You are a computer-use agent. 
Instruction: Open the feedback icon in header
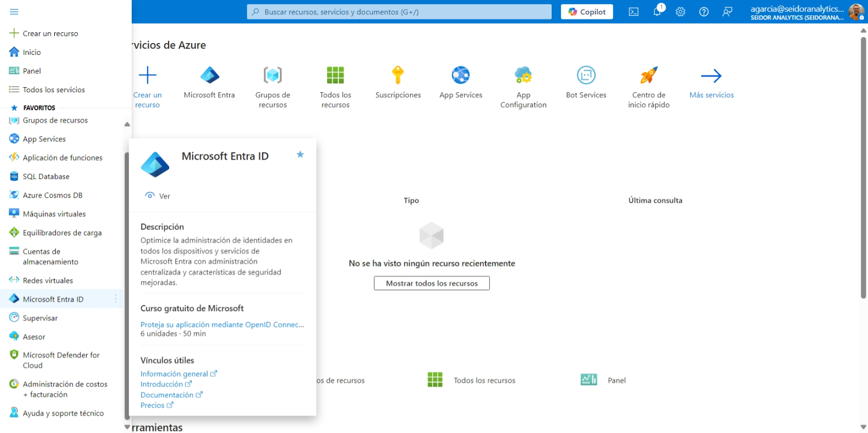[x=727, y=12]
